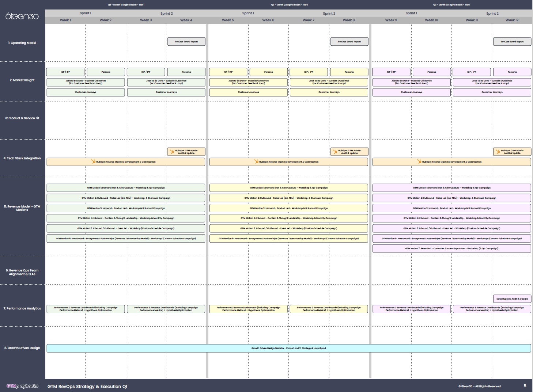This screenshot has height=392, width=533.
Task: Select Month 1 GTM Motion 2: Outbound bar
Action: tap(126, 198)
